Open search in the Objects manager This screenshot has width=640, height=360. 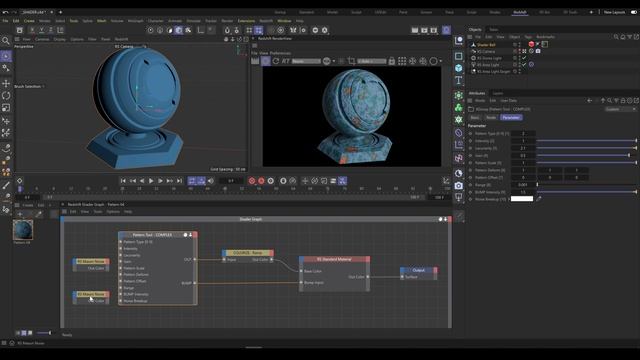pyautogui.click(x=616, y=37)
